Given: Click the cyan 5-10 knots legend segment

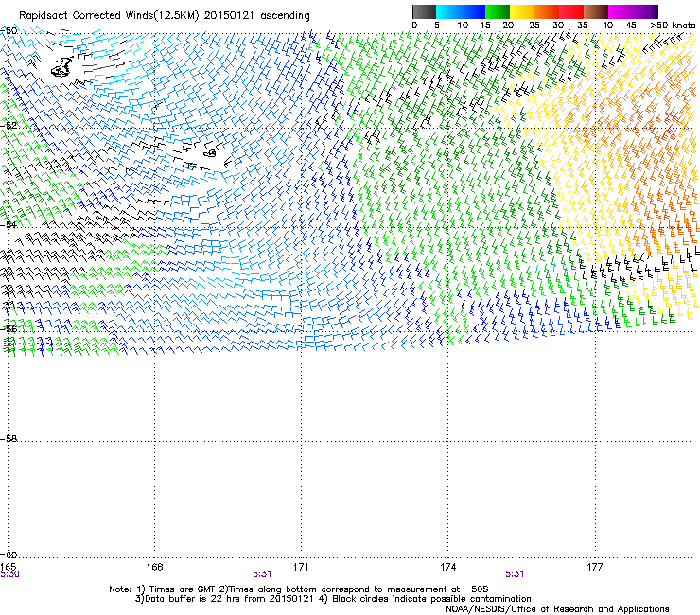Looking at the screenshot, I should 448,11.
